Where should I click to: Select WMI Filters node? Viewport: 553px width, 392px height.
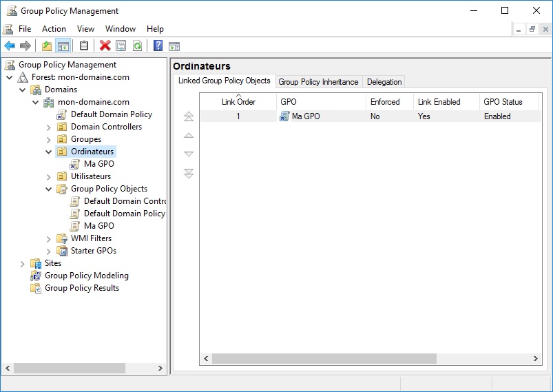[x=91, y=238]
